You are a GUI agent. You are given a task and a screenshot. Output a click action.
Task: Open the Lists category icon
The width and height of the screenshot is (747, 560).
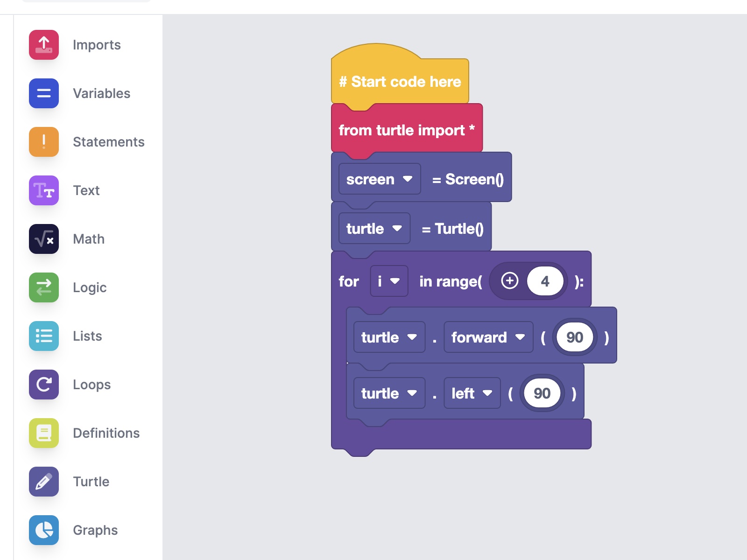tap(44, 336)
